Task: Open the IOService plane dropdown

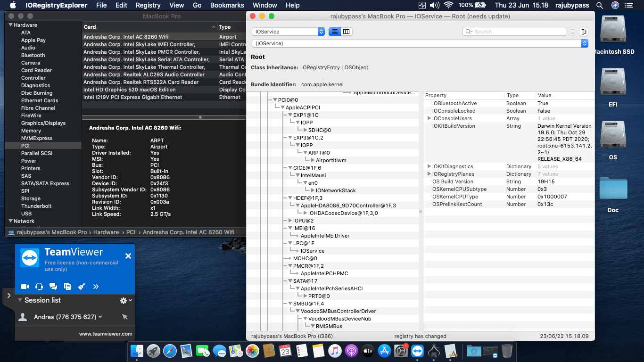Action: (x=288, y=32)
